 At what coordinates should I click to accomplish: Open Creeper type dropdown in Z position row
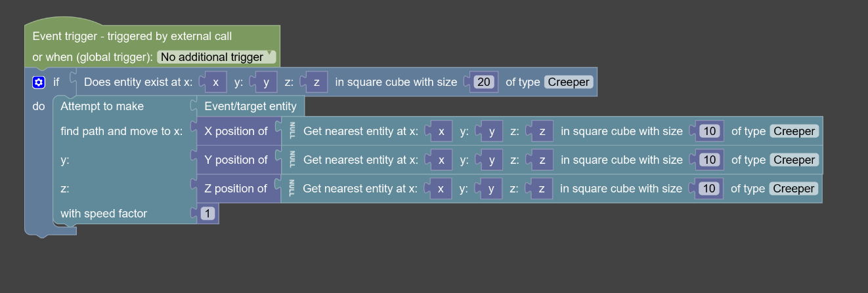[794, 189]
